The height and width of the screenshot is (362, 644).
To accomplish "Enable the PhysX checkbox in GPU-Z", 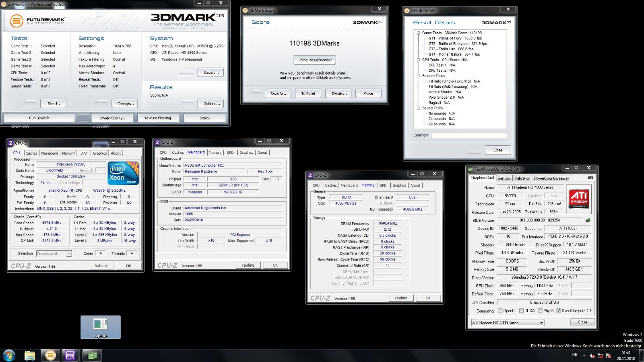I will 540,310.
